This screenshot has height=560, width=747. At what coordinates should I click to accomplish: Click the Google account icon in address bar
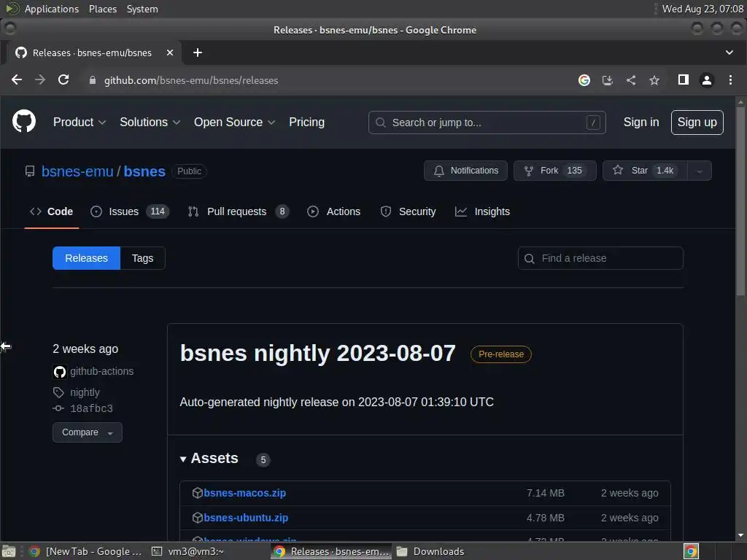tap(584, 80)
